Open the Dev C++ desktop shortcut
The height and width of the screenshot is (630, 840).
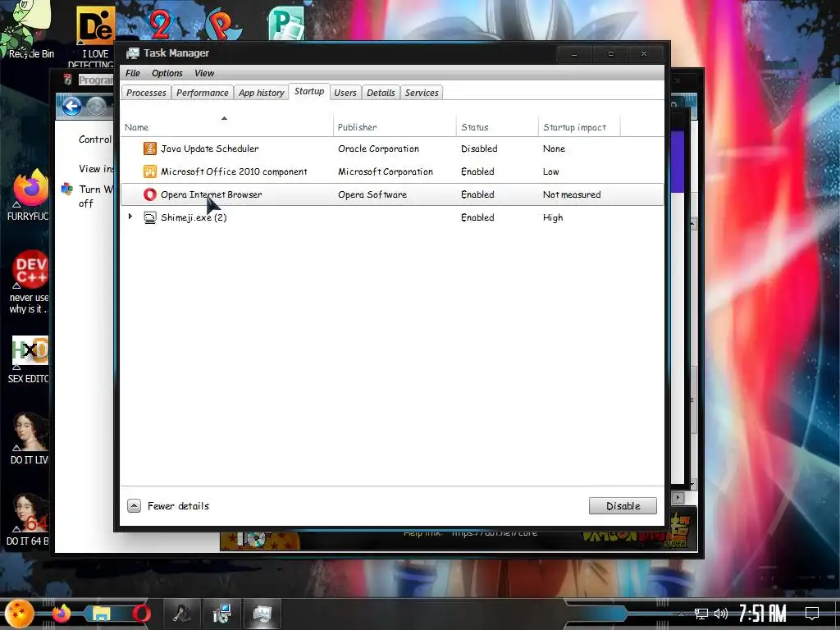tap(30, 270)
